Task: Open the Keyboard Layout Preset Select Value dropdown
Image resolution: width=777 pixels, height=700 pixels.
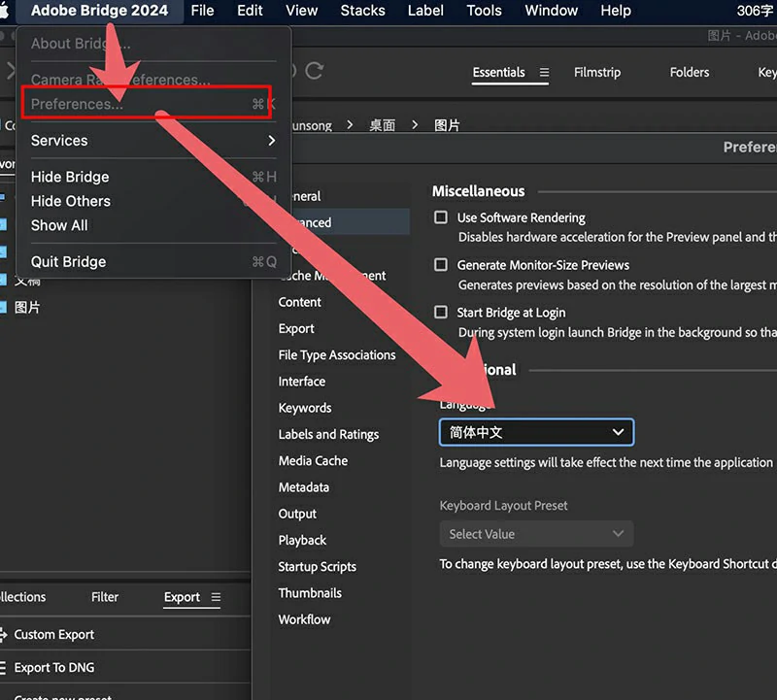Action: pyautogui.click(x=536, y=534)
